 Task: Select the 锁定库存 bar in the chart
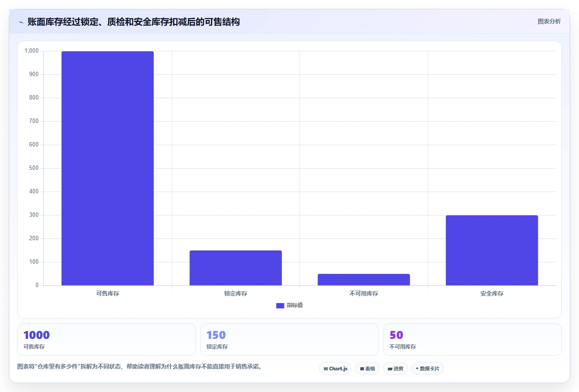[236, 268]
